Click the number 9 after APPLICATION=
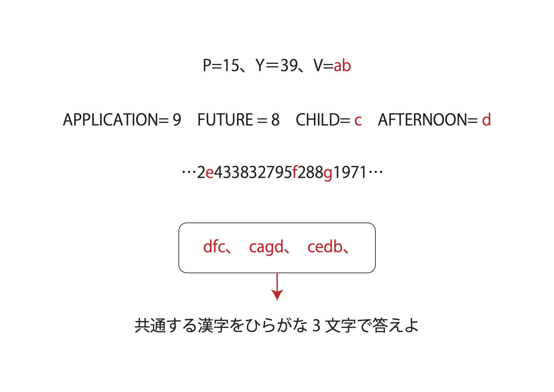554x392 pixels. [x=177, y=120]
